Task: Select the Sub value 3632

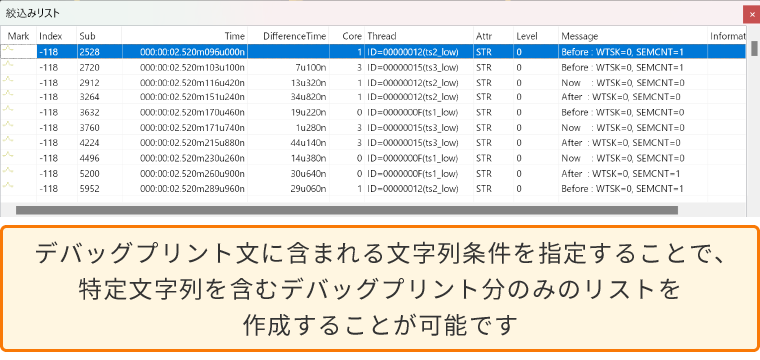Action: coord(90,112)
